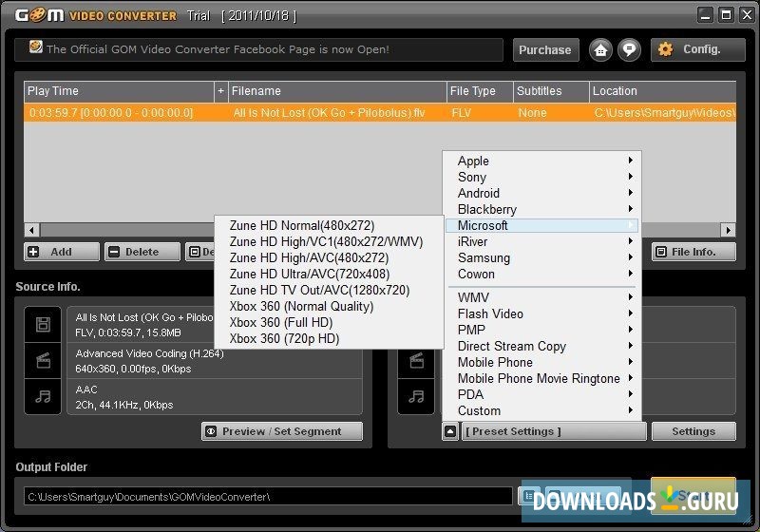Select the All Is Not Lost file row
Viewport: 760px width, 532px height.
pos(380,113)
